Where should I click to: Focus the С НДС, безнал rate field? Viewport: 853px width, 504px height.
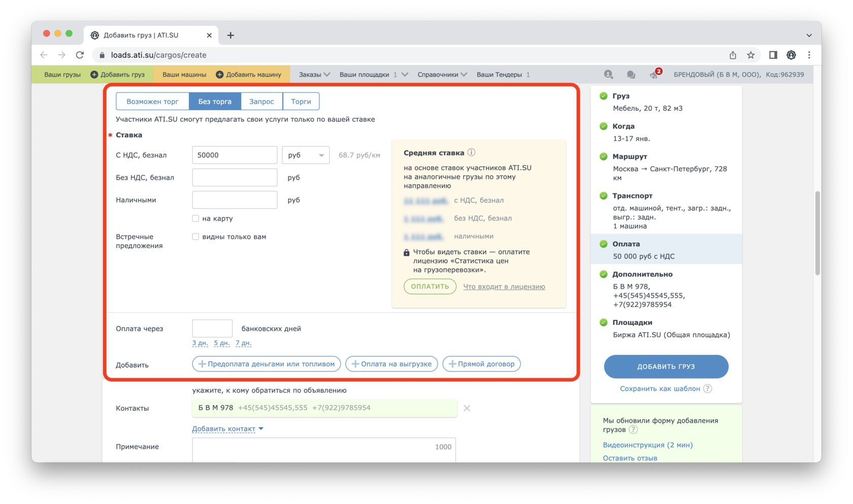[x=235, y=155]
